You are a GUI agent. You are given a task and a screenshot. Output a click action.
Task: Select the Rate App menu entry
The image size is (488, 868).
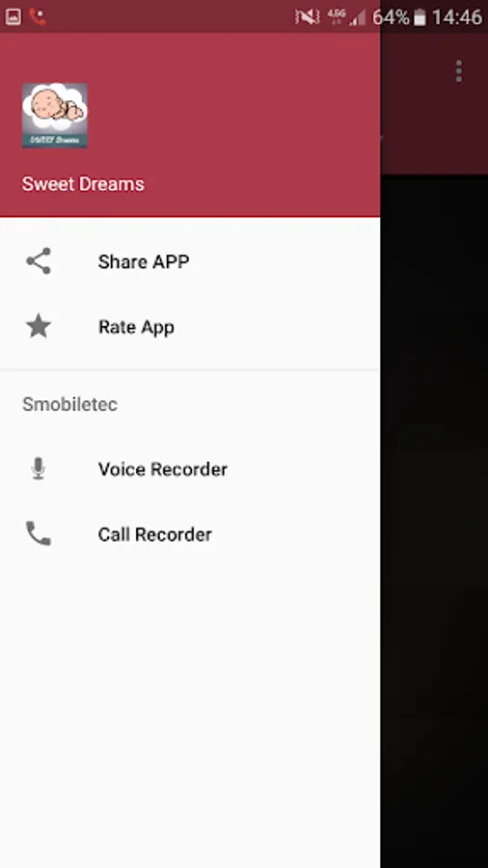190,327
